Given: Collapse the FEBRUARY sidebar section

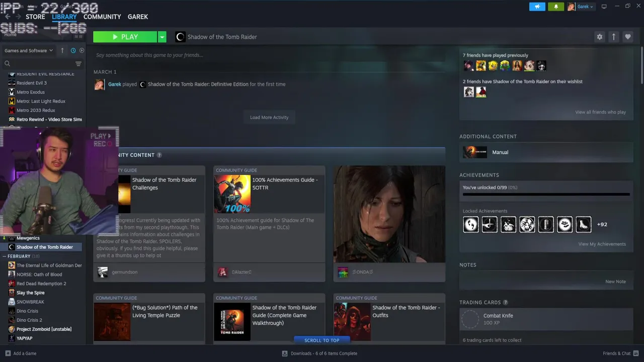Looking at the screenshot, I should 5,256.
